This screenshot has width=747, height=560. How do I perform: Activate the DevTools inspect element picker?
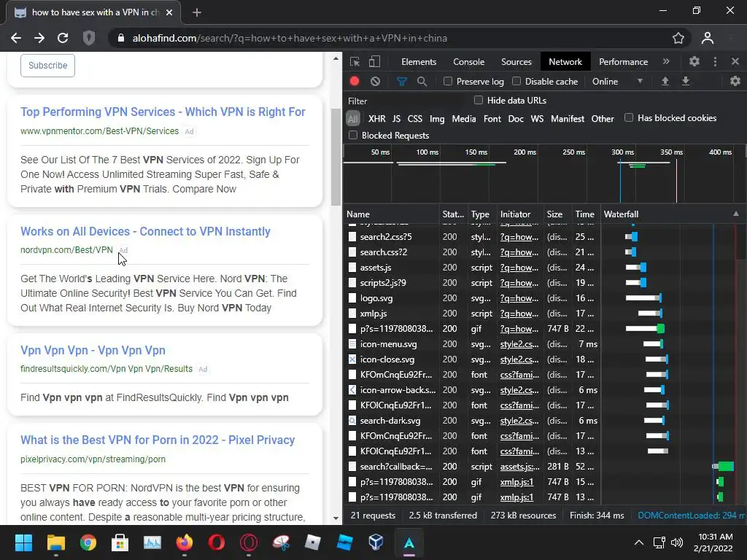(x=355, y=61)
